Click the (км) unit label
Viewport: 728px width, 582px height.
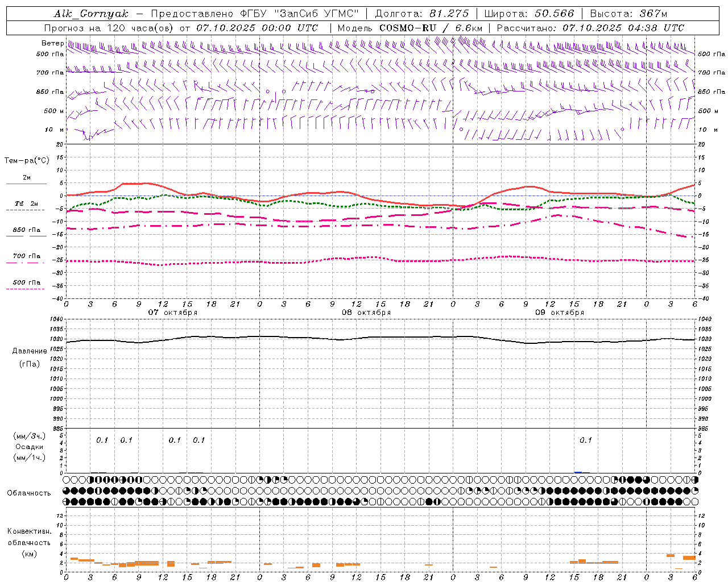(30, 554)
